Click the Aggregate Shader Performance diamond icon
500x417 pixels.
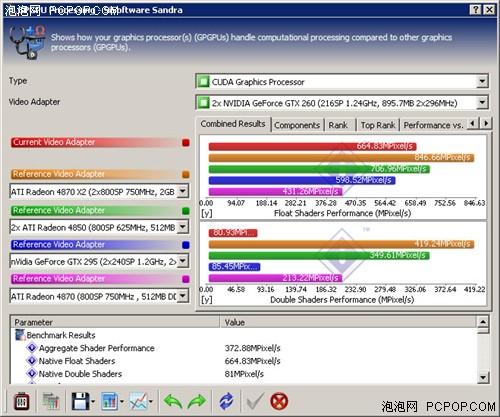point(32,348)
